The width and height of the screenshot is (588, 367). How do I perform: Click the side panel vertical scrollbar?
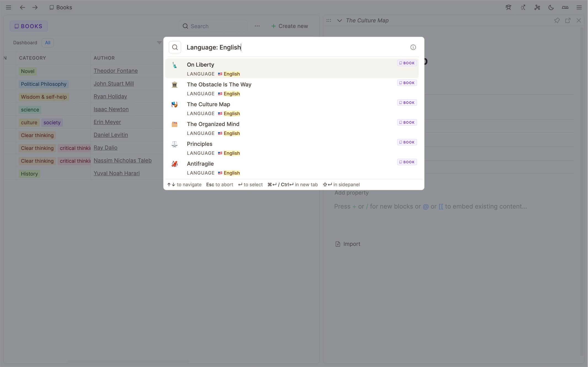click(x=582, y=191)
